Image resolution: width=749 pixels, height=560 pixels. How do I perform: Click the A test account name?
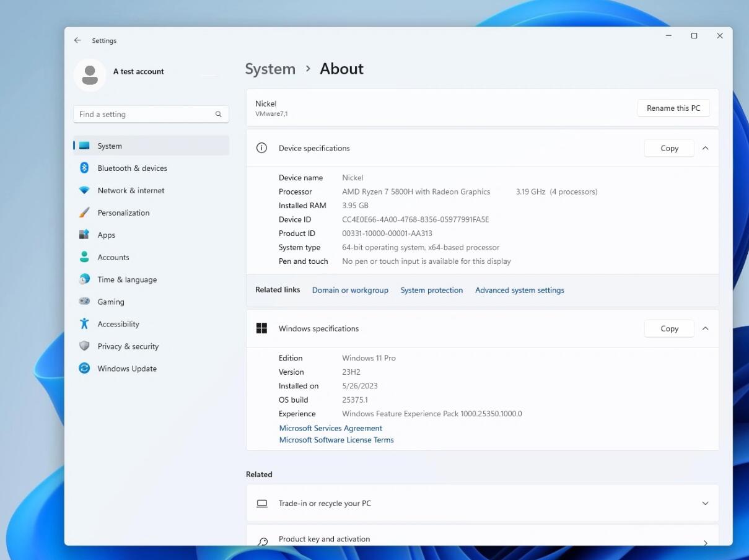[139, 71]
